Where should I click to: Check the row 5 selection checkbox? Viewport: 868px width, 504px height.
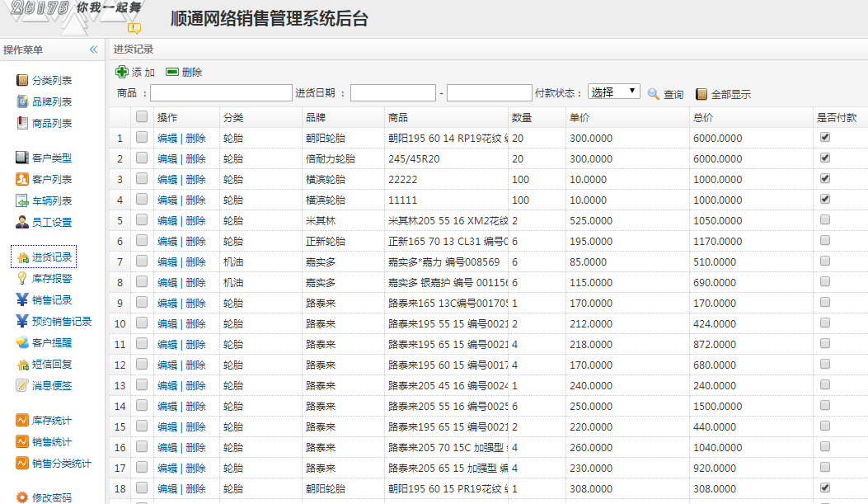click(x=142, y=220)
